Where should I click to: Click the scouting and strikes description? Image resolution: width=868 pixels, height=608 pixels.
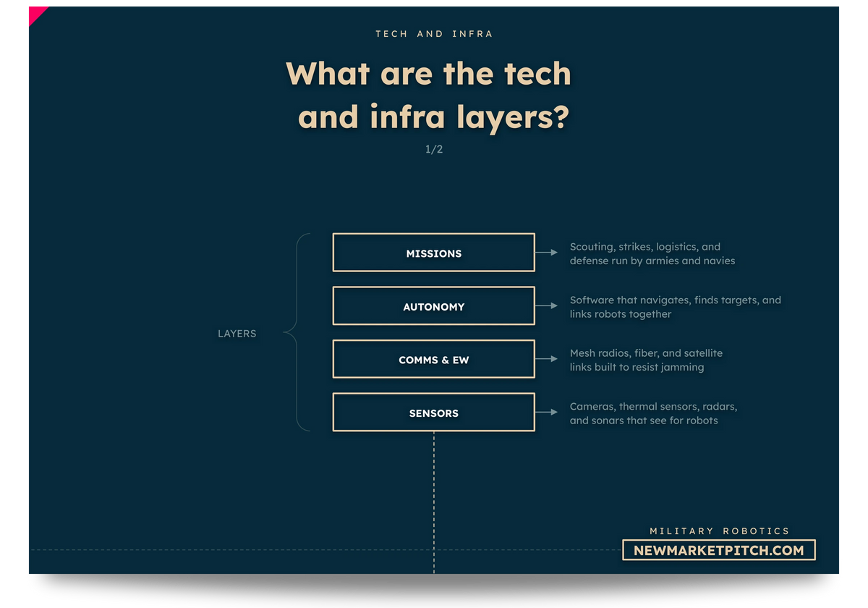click(652, 253)
